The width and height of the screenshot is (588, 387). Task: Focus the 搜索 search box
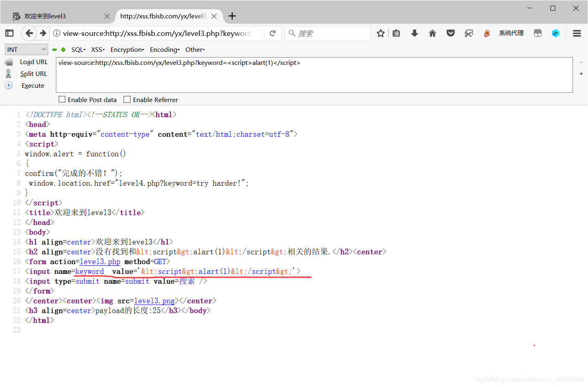(x=327, y=33)
